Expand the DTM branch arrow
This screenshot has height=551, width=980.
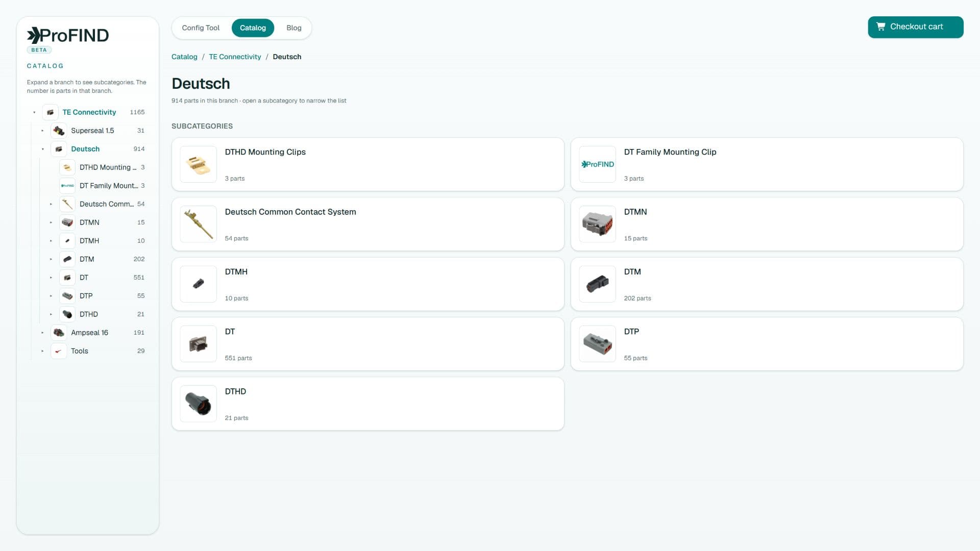pos(51,259)
